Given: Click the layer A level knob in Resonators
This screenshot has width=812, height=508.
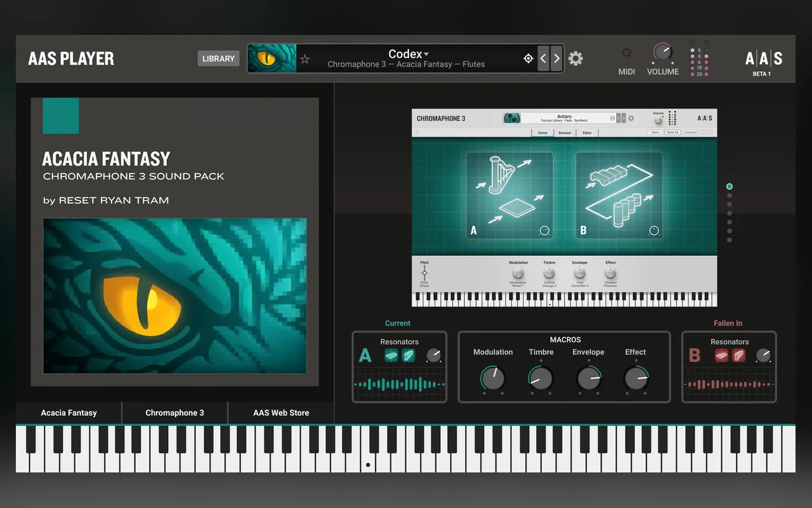Looking at the screenshot, I should pyautogui.click(x=433, y=356).
